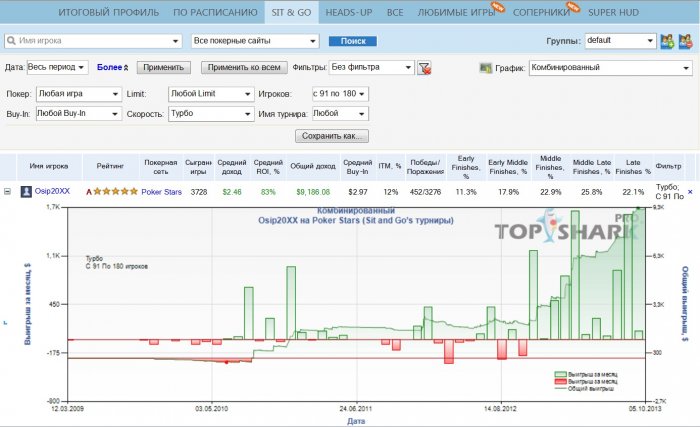Expand the Скорость Турбо dropdown

pyautogui.click(x=210, y=114)
